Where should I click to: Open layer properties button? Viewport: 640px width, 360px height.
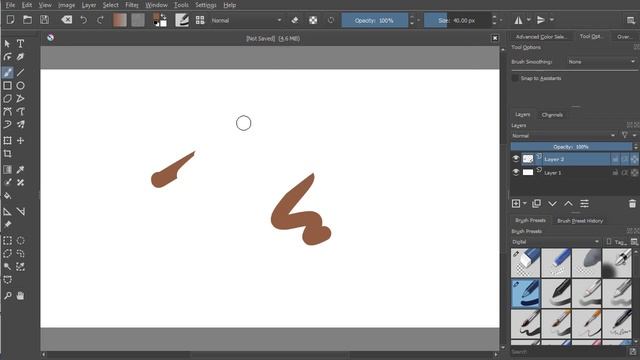point(584,203)
